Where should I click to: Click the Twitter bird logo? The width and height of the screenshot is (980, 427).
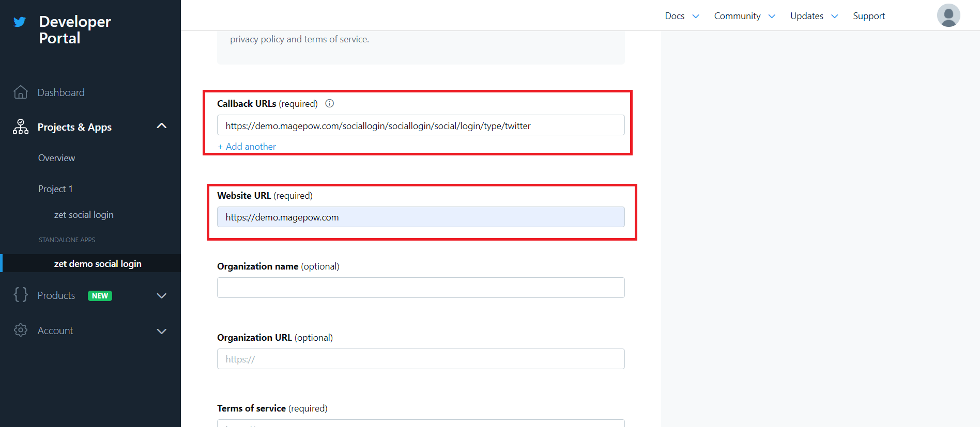(20, 22)
